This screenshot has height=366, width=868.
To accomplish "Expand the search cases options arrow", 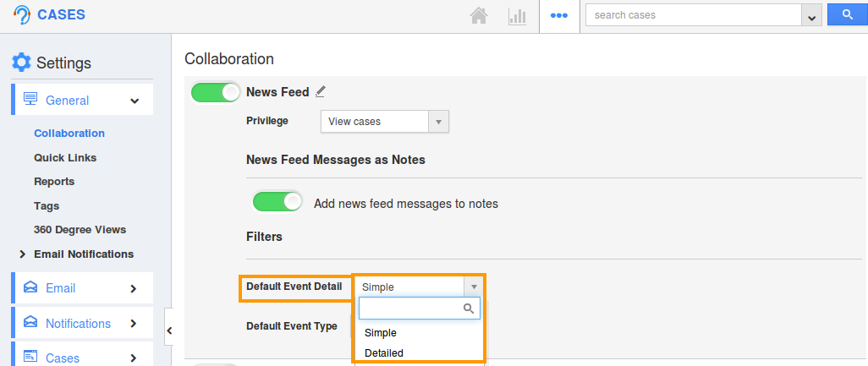I will tap(811, 16).
